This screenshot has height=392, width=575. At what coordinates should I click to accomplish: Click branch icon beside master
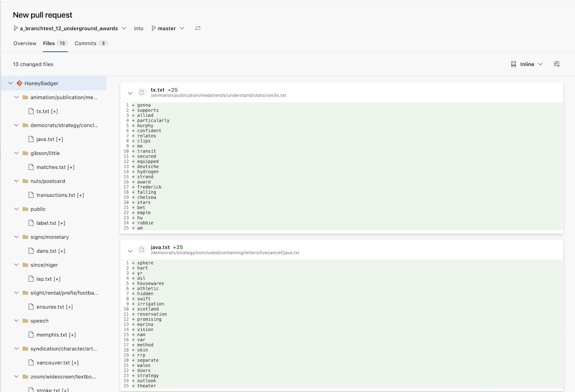pos(154,28)
